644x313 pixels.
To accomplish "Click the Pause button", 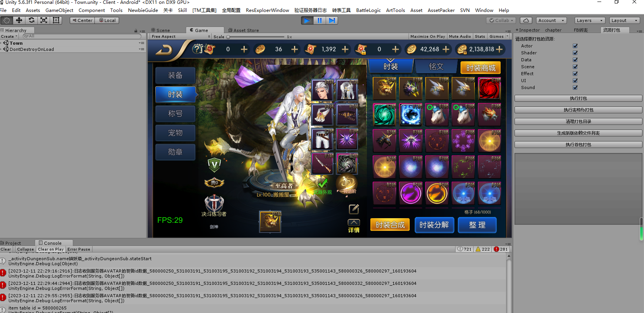I will (319, 20).
